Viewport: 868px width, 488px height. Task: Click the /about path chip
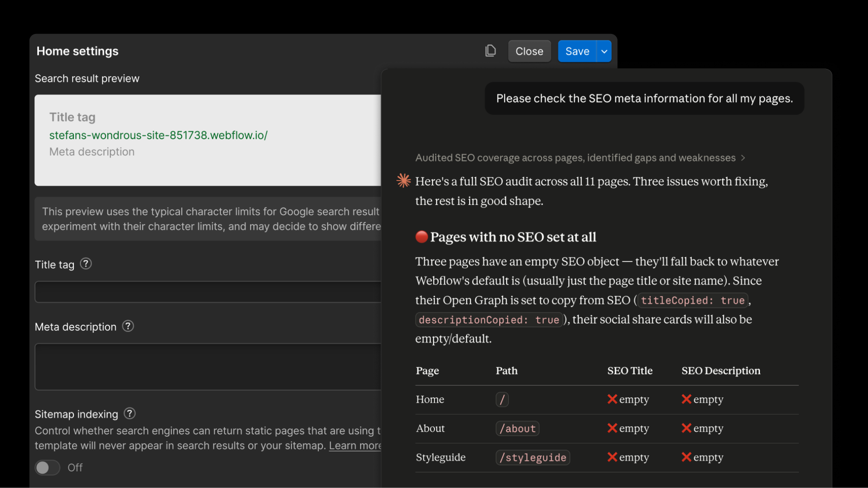(517, 428)
